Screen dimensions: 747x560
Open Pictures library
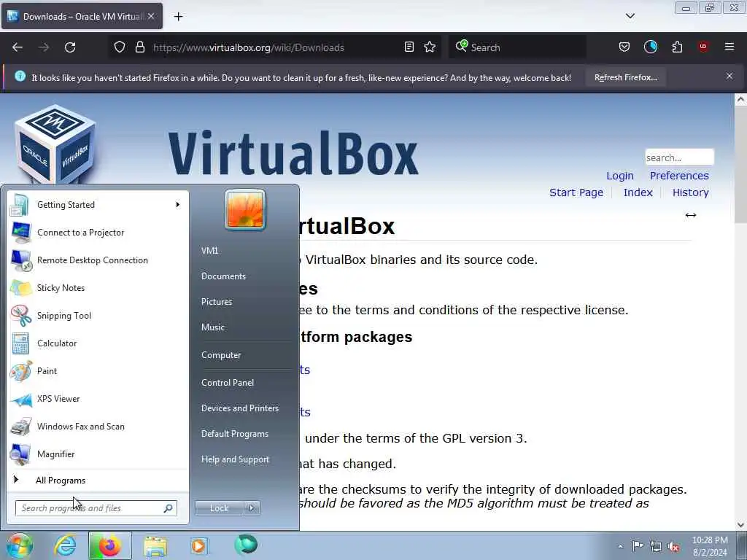[217, 302]
